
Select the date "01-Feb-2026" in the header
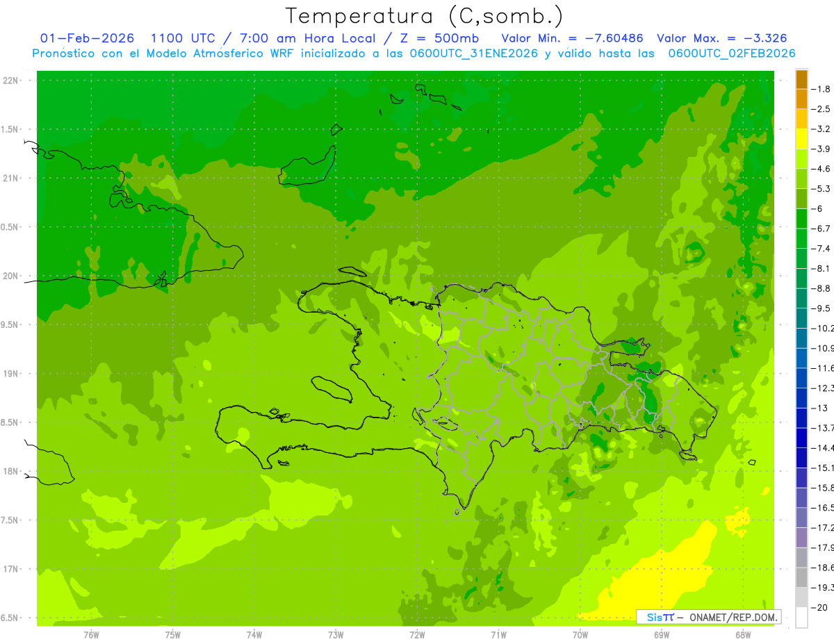87,38
